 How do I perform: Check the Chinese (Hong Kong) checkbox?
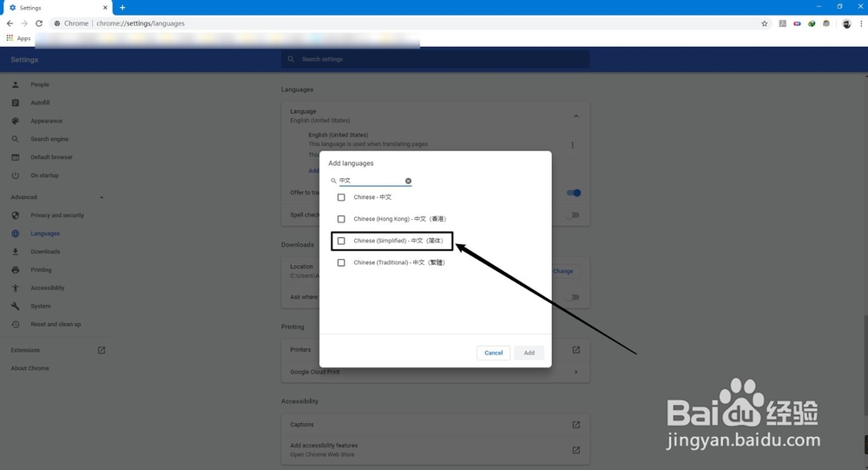(341, 219)
